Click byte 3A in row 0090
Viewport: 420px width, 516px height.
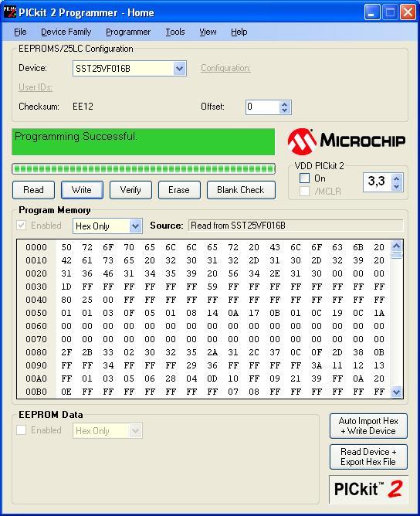pos(317,365)
